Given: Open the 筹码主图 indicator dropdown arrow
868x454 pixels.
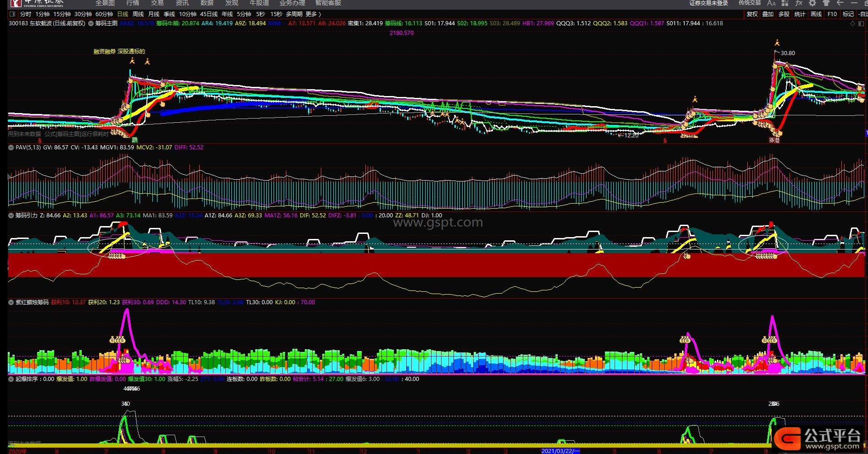Looking at the screenshot, I should coord(91,23).
